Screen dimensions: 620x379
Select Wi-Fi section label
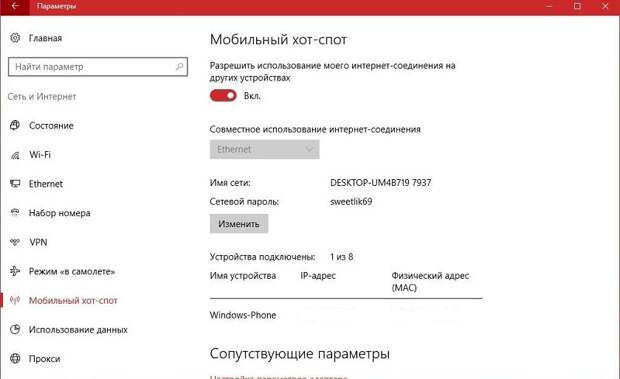(x=40, y=155)
